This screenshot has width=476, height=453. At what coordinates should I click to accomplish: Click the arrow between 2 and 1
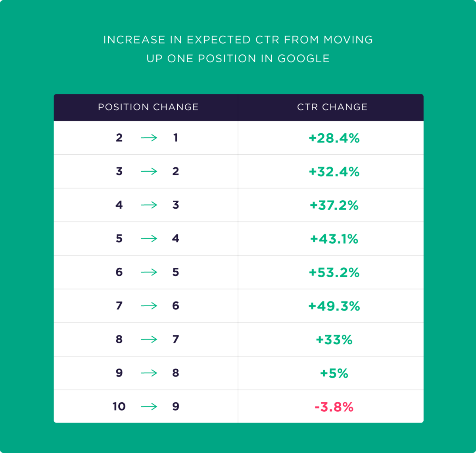click(x=149, y=138)
